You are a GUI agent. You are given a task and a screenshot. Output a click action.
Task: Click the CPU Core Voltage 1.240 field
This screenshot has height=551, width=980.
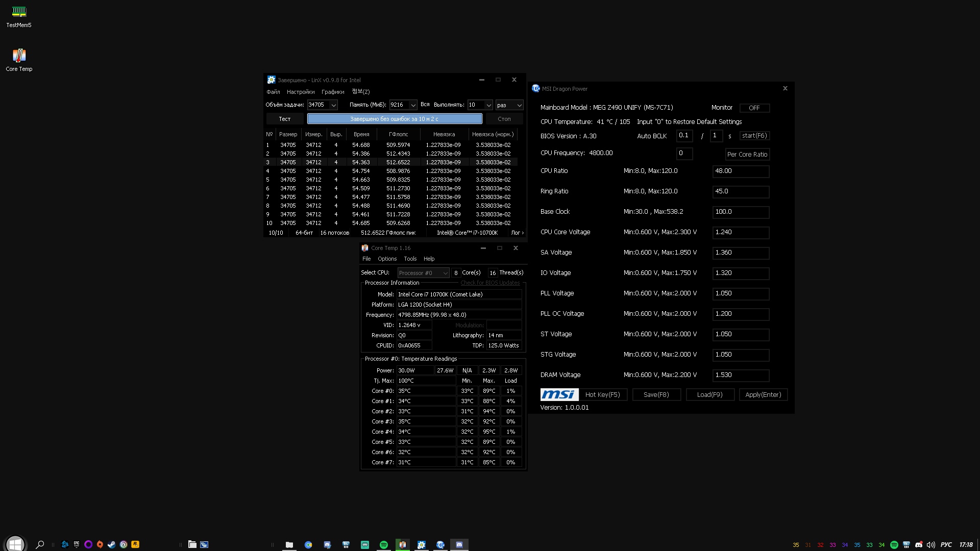[740, 232]
